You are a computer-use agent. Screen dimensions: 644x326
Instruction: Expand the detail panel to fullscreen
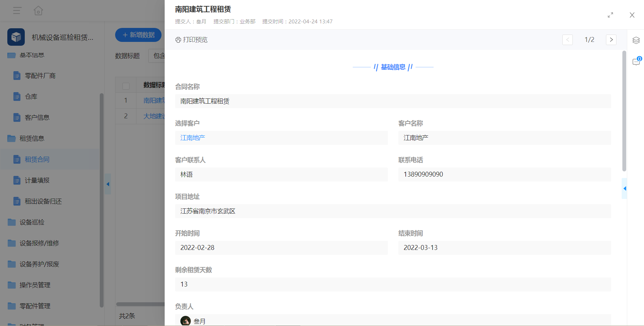tap(610, 15)
